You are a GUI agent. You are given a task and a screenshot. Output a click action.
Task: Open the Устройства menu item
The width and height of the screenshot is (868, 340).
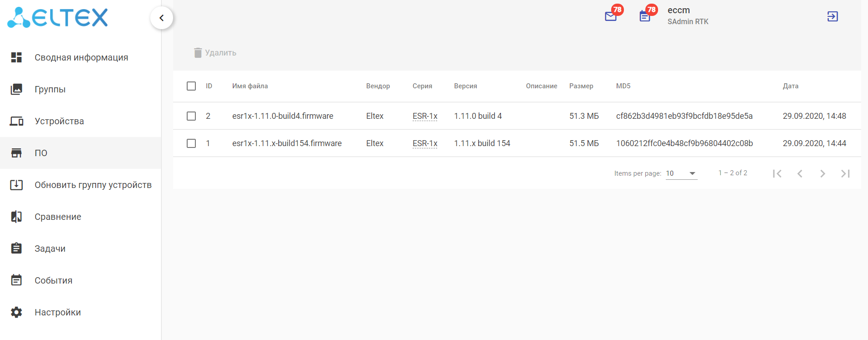pos(59,121)
